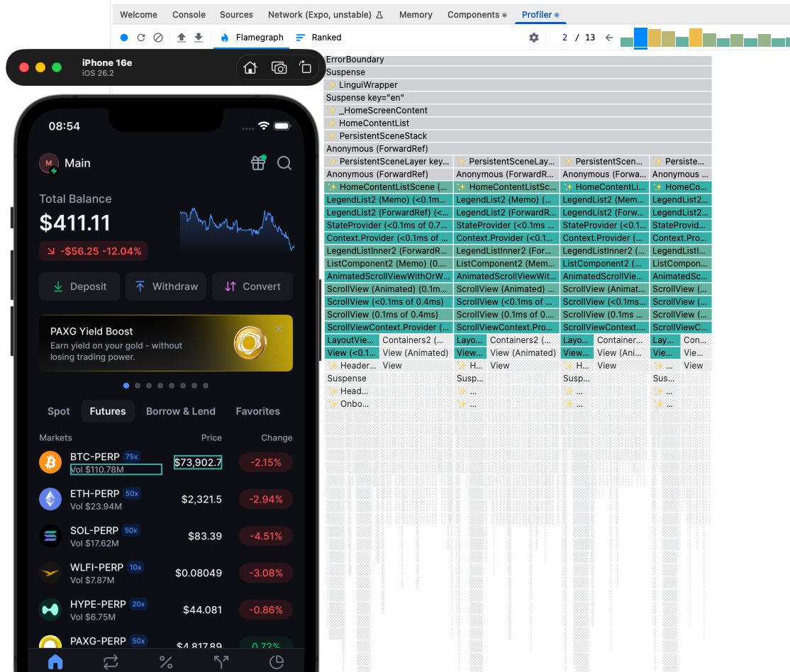Screen dimensions: 790x672
Task: Open the percent tab in bottom bar
Action: point(166,662)
